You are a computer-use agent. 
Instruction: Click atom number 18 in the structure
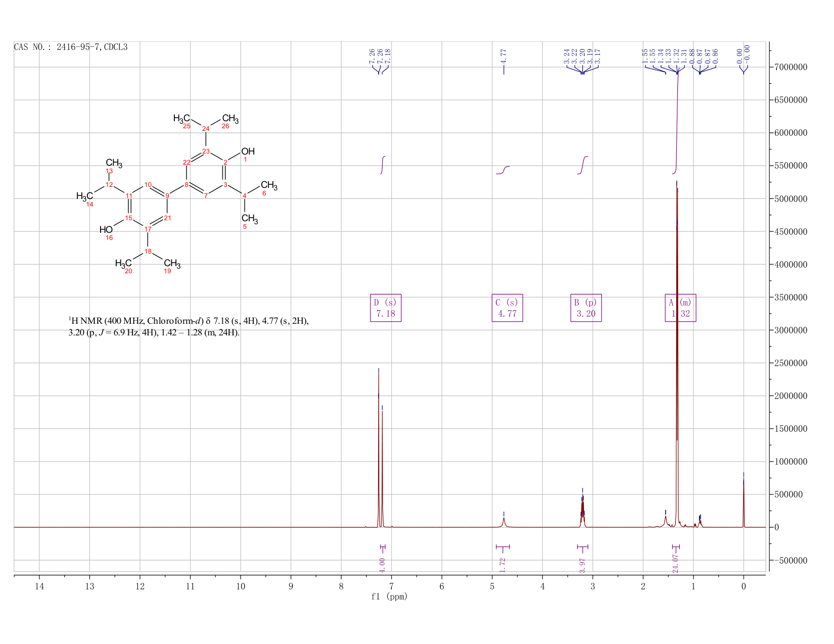pyautogui.click(x=148, y=252)
